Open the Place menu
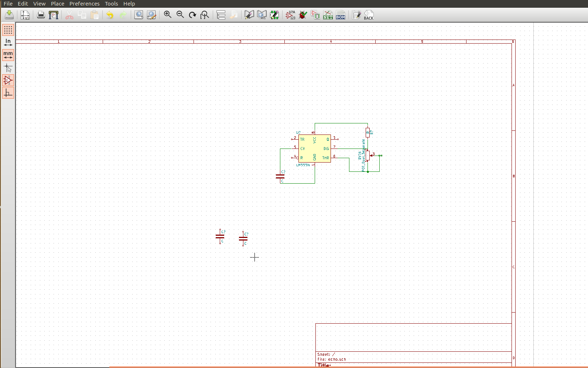 58,3
